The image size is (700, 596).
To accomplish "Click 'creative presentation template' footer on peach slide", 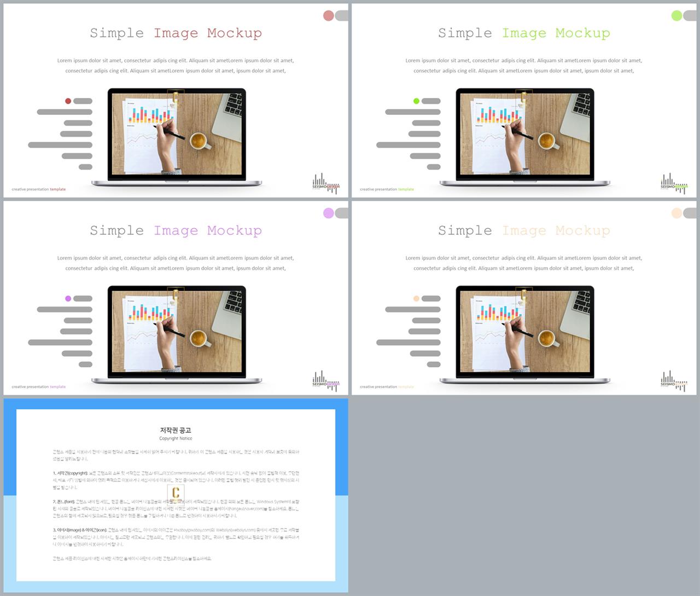I will (x=387, y=387).
